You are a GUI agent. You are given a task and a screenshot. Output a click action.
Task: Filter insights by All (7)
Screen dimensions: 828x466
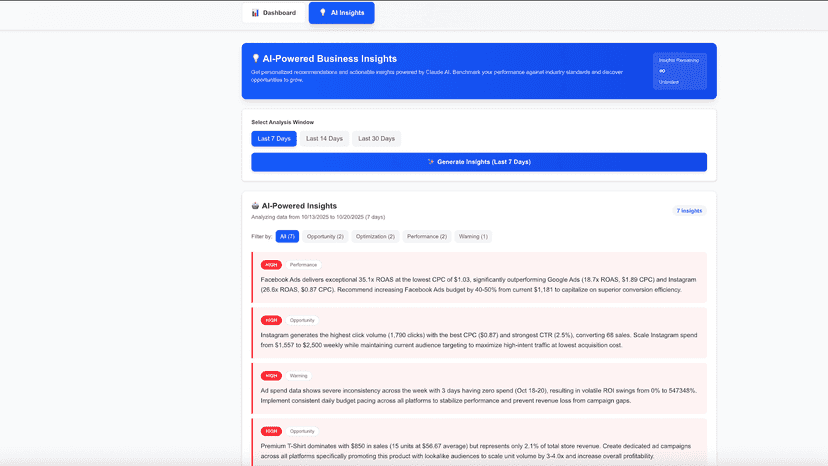(x=287, y=236)
